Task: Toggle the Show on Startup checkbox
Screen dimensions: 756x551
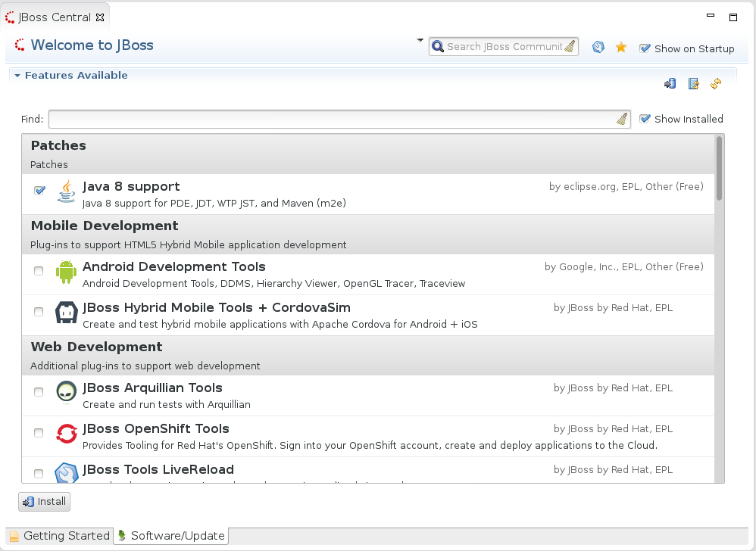Action: (645, 48)
